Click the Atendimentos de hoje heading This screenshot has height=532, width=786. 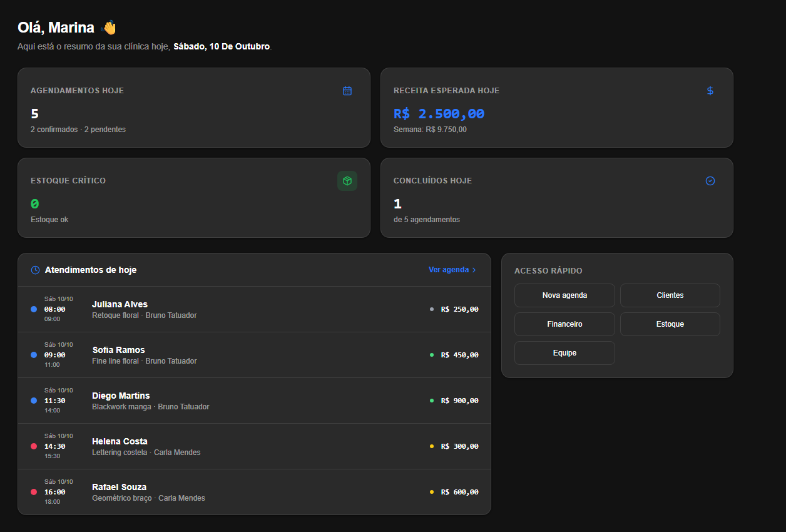91,270
